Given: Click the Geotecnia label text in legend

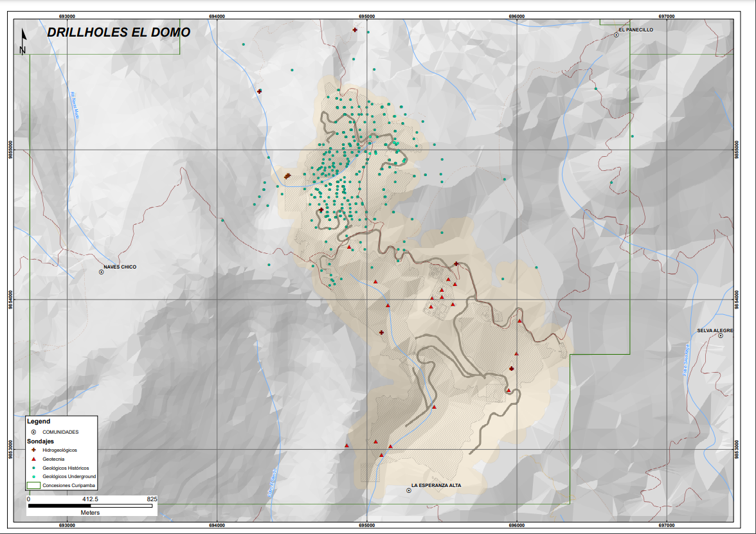Looking at the screenshot, I should pos(53,459).
